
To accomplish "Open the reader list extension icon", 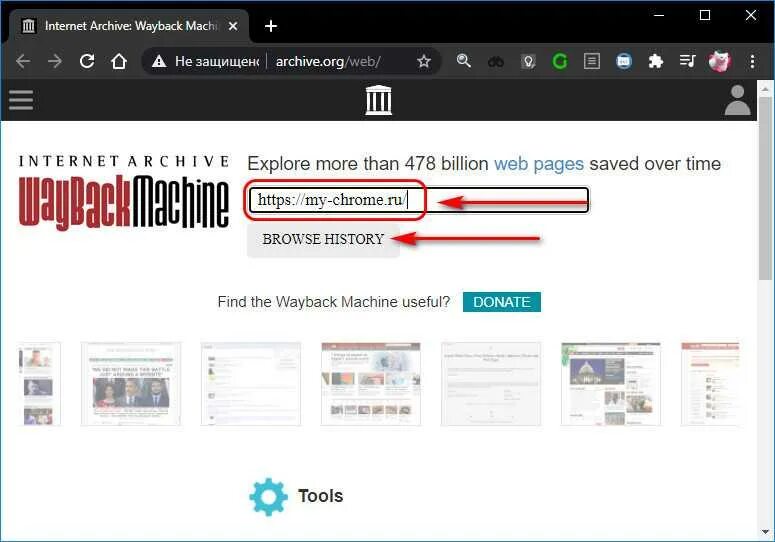I will pyautogui.click(x=592, y=61).
